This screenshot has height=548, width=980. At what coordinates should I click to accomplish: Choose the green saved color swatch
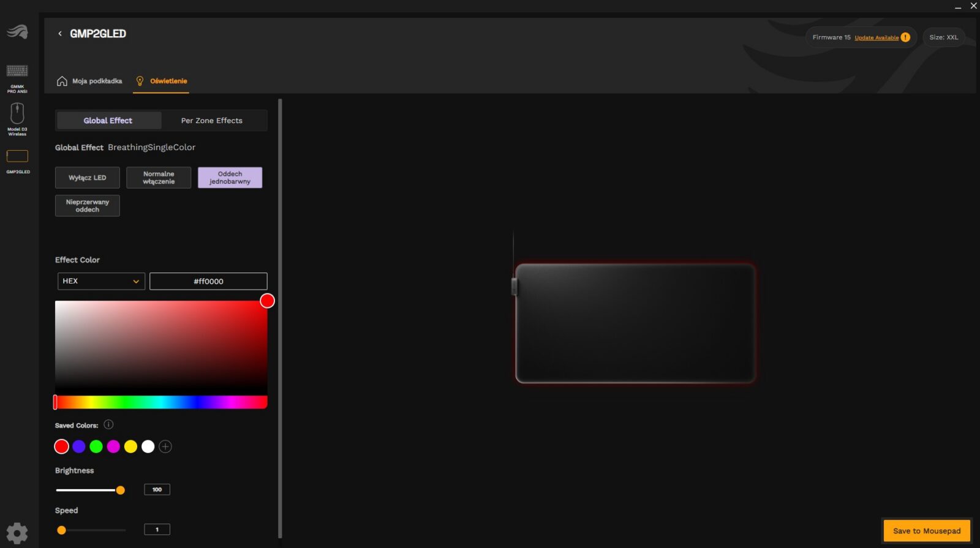coord(96,447)
